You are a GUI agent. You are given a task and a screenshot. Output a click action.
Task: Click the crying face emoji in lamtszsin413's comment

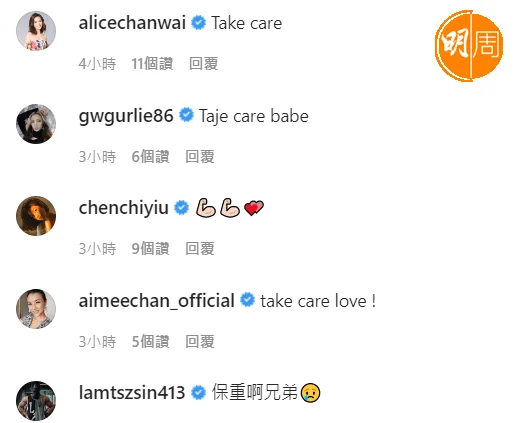click(x=310, y=393)
